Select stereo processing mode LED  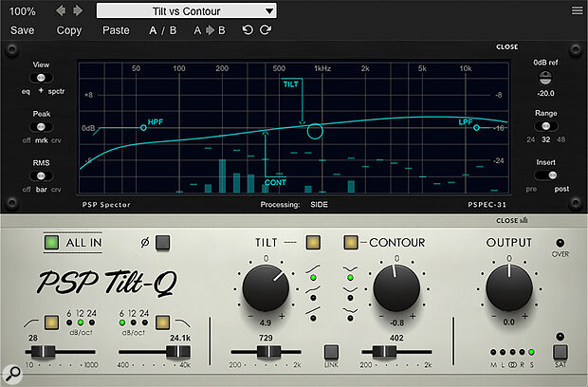[512, 352]
